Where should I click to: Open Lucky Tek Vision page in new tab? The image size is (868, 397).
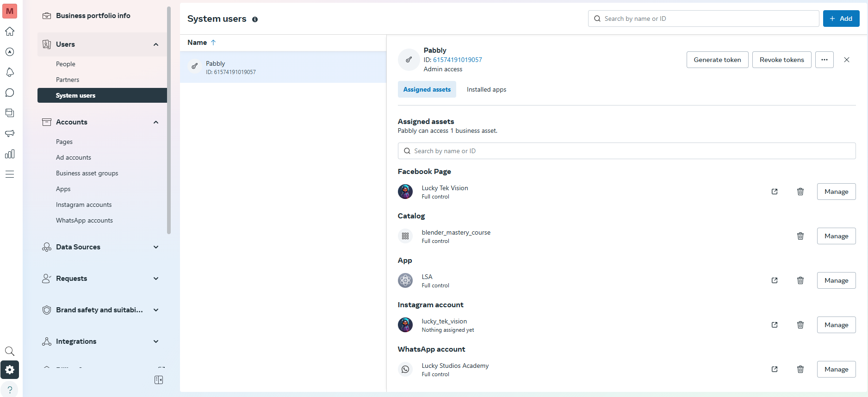pyautogui.click(x=775, y=192)
